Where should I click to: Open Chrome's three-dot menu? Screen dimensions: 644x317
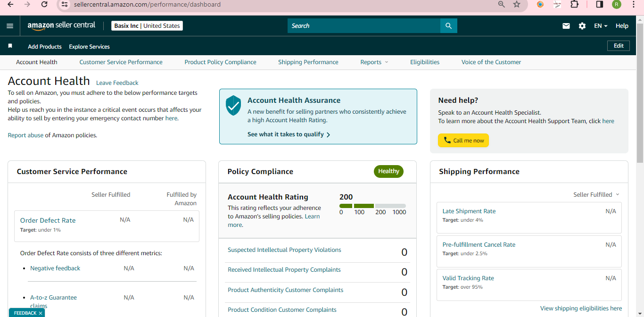click(x=634, y=4)
